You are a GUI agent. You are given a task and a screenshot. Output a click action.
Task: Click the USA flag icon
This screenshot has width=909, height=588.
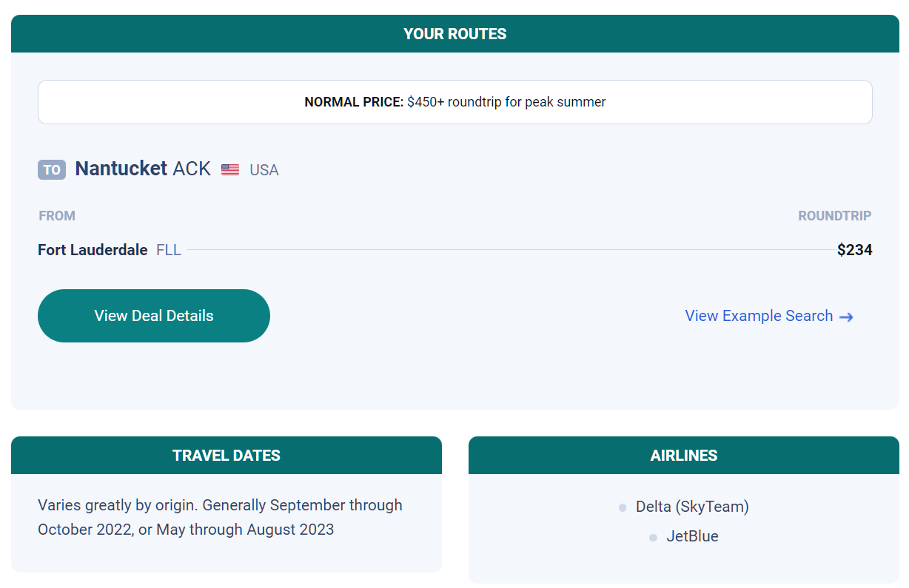coord(230,170)
